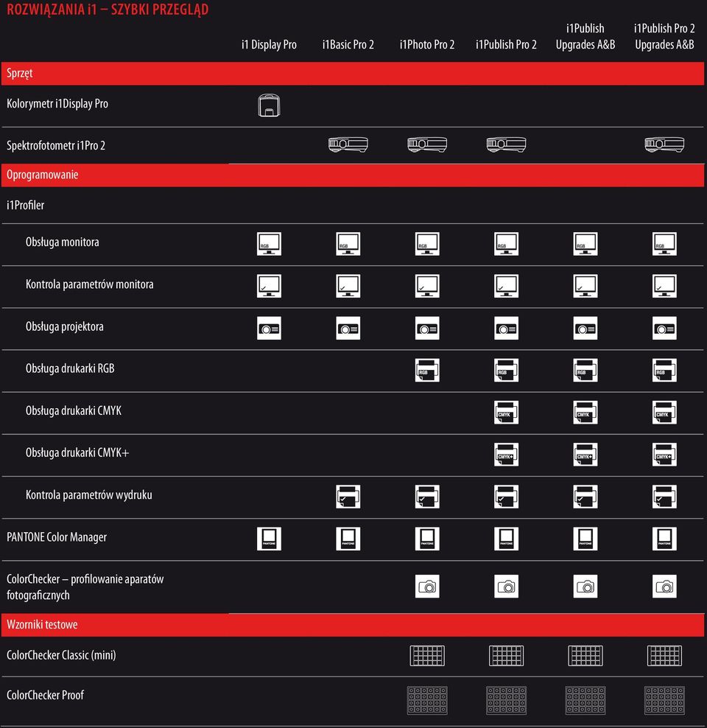Click Obsługa monitora icon for i1Photo Pro 2
707x728 pixels.
pos(427,244)
